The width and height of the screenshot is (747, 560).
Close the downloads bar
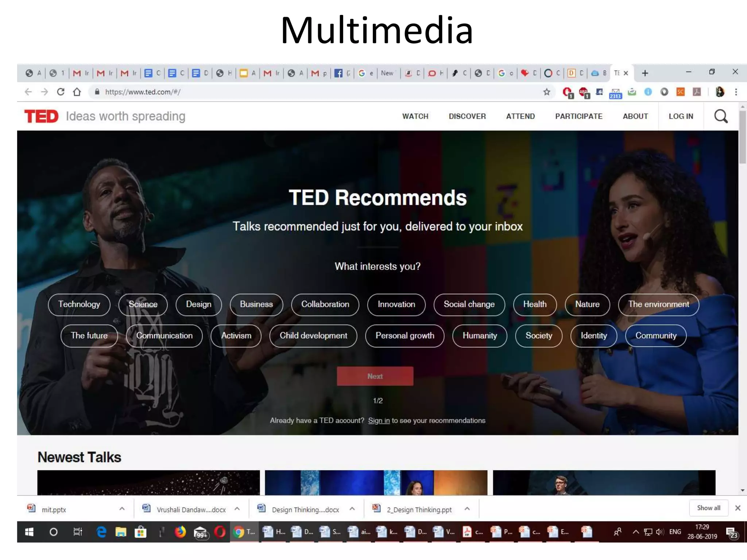click(738, 508)
